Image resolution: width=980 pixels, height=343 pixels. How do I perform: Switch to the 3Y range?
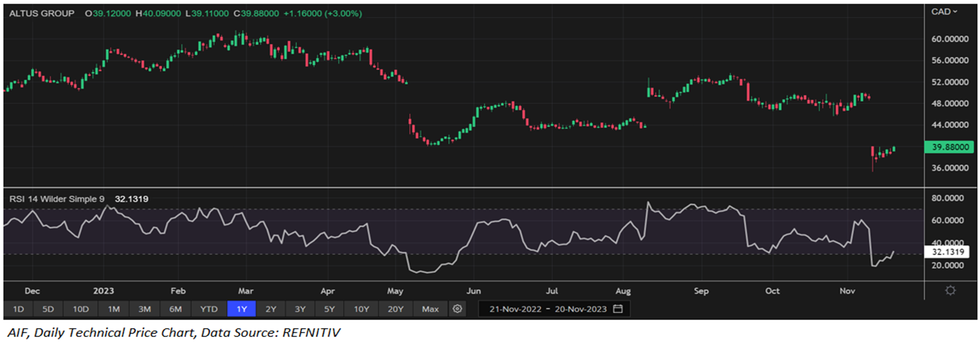300,309
